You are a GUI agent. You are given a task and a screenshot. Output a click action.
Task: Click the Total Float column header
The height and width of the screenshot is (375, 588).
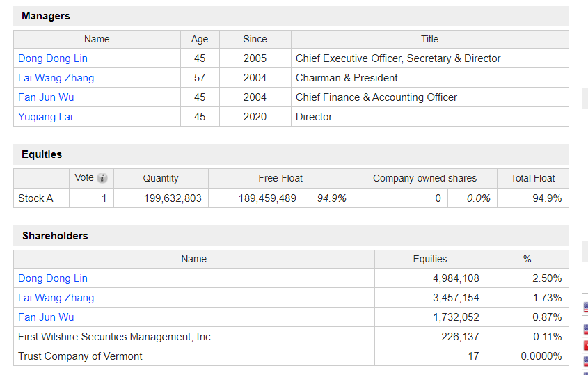coord(532,178)
